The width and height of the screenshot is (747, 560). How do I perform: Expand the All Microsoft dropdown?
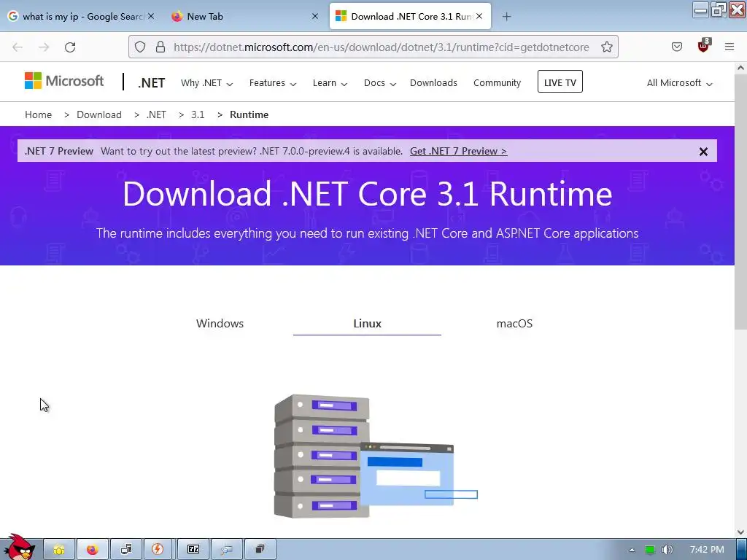(x=679, y=83)
